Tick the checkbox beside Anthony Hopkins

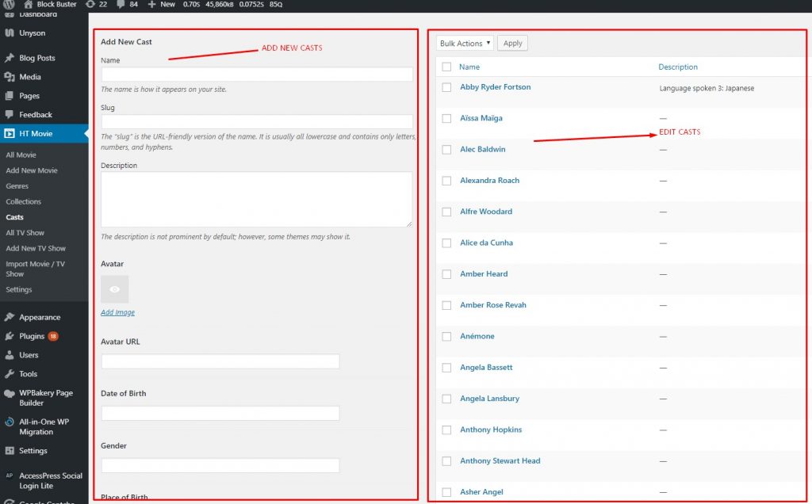[x=446, y=430]
